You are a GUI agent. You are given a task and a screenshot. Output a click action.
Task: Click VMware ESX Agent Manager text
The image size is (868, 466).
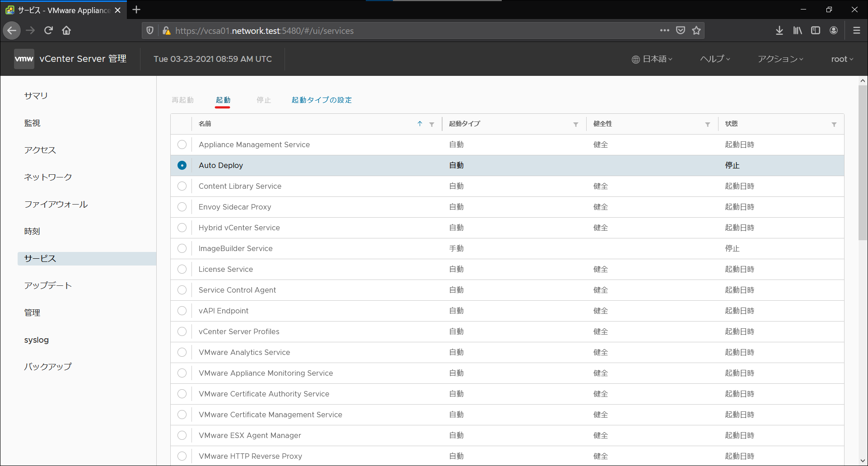tap(250, 435)
